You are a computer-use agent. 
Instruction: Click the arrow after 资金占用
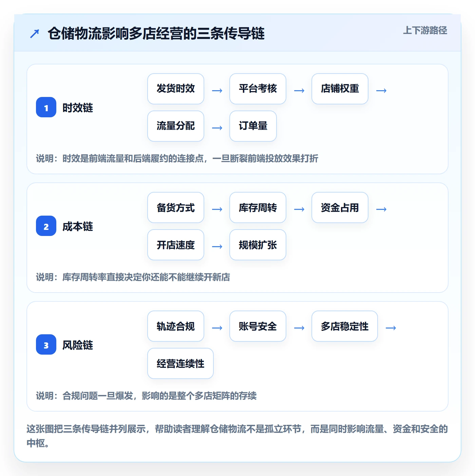tap(381, 209)
